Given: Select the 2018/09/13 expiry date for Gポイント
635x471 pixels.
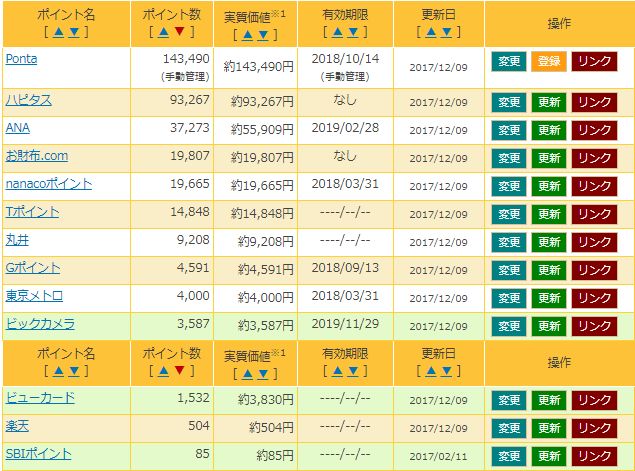Looking at the screenshot, I should [x=345, y=268].
